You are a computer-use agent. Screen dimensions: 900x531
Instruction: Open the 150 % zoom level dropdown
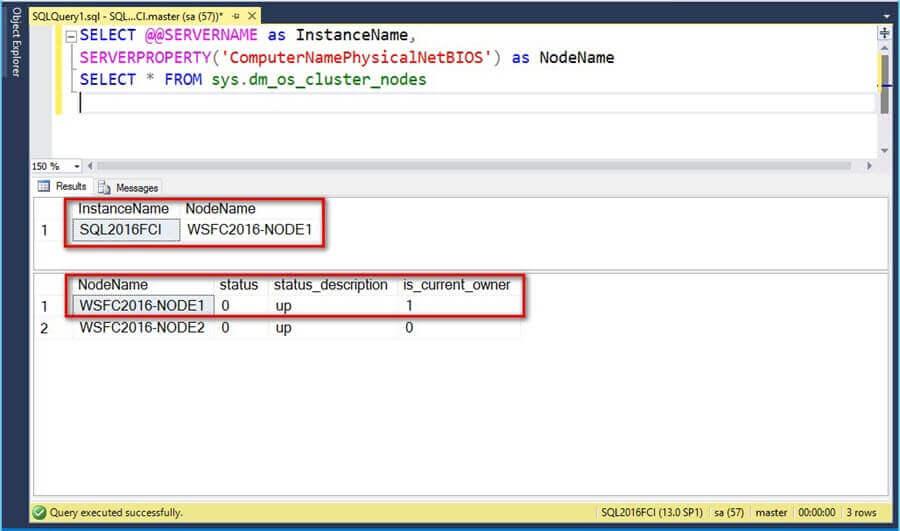point(76,166)
